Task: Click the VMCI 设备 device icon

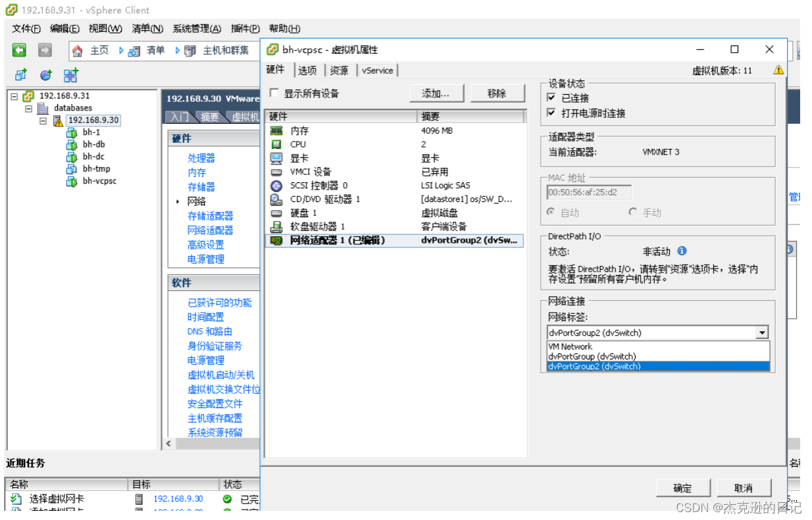Action: [277, 172]
